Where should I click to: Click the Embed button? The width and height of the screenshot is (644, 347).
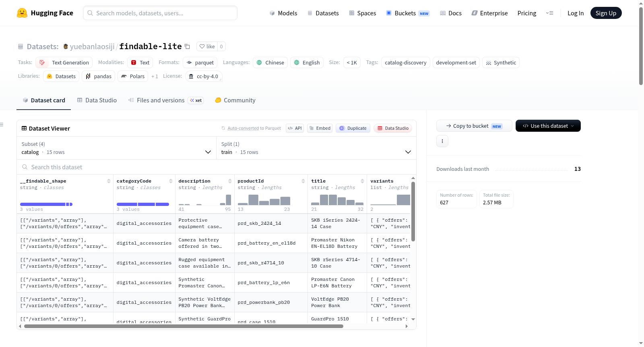pyautogui.click(x=319, y=128)
